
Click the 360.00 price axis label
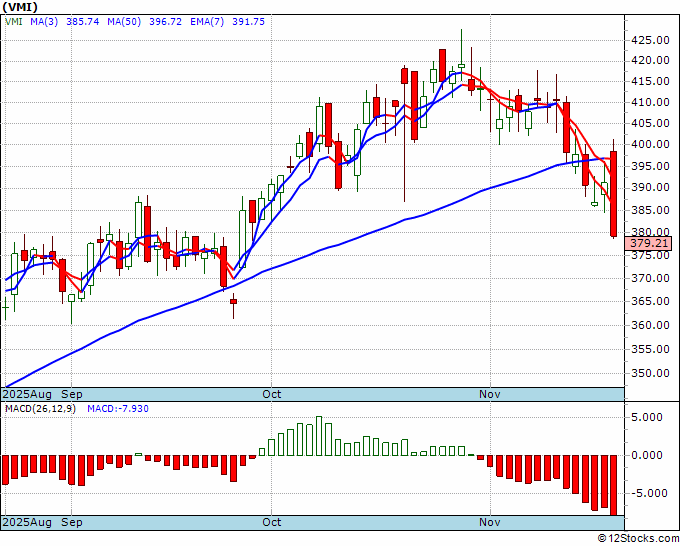(650, 325)
